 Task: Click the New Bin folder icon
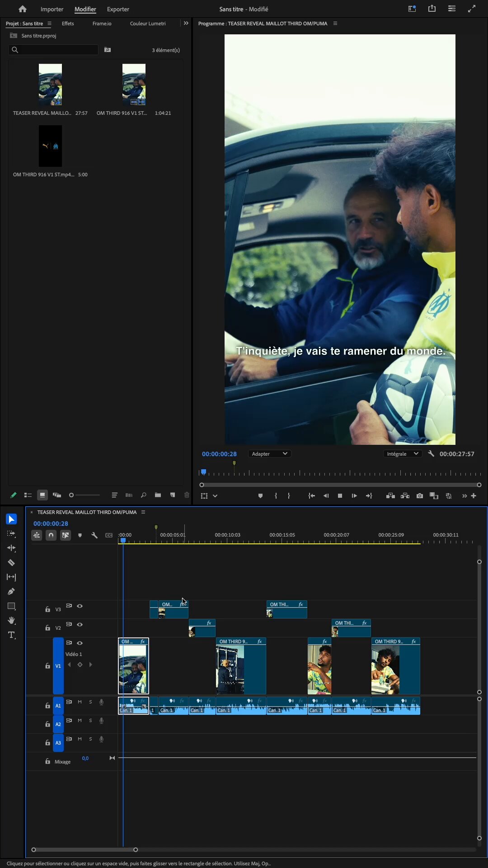click(158, 495)
